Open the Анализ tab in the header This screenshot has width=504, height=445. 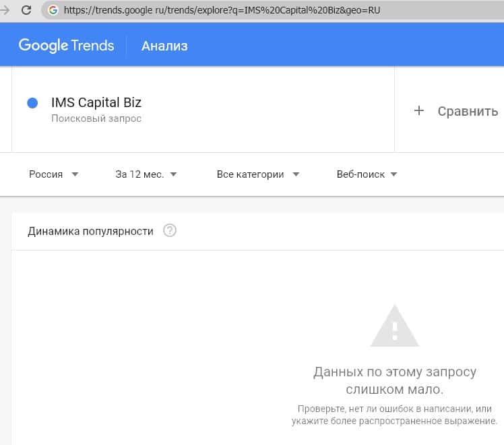pyautogui.click(x=164, y=46)
